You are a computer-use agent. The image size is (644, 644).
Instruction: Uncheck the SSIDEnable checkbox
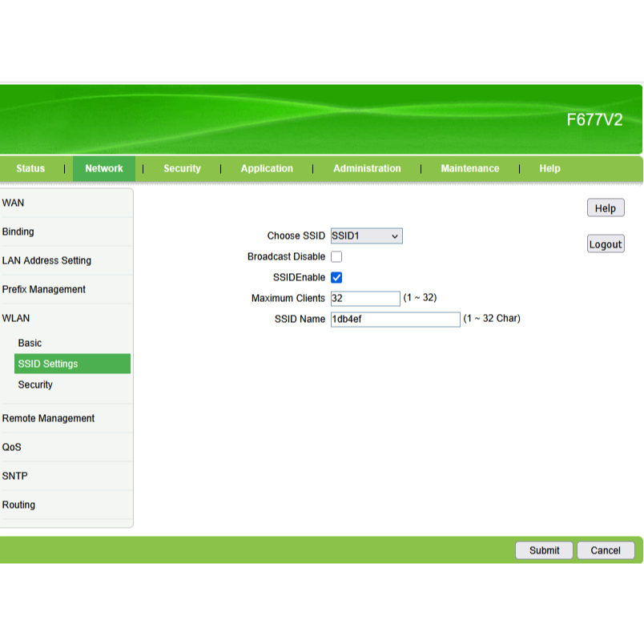[336, 278]
